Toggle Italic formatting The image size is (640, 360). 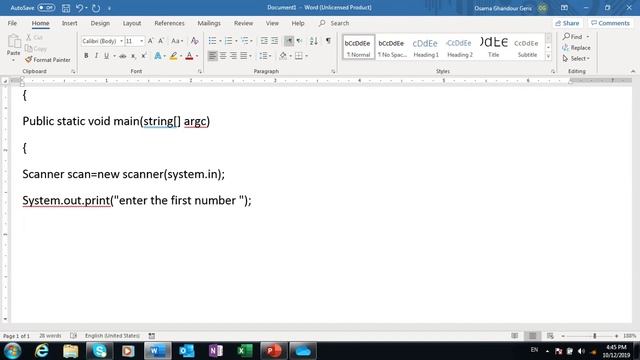click(x=96, y=56)
